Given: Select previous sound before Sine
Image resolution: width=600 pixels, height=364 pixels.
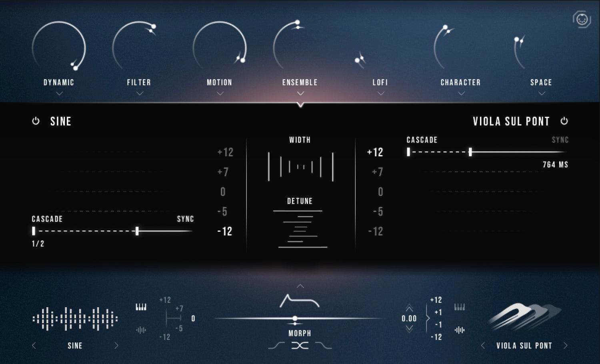Looking at the screenshot, I should point(34,346).
